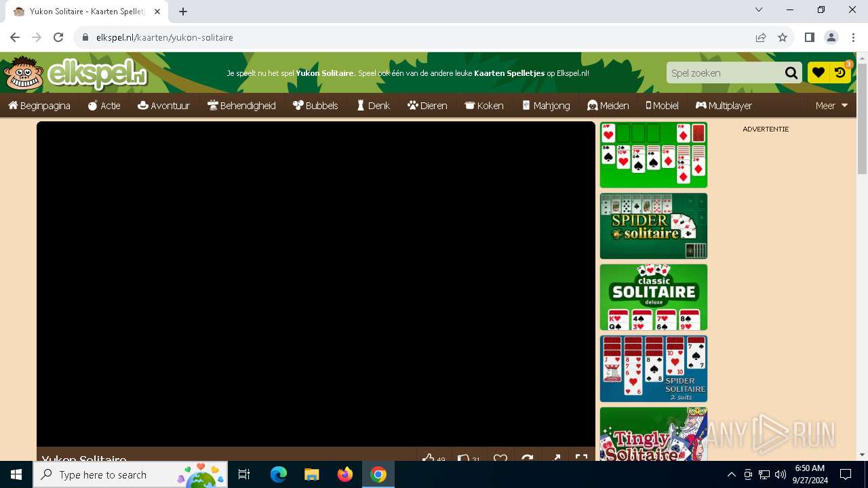The height and width of the screenshot is (488, 868).
Task: Open the Tingly Solitaire thumbnail
Action: coord(654,434)
